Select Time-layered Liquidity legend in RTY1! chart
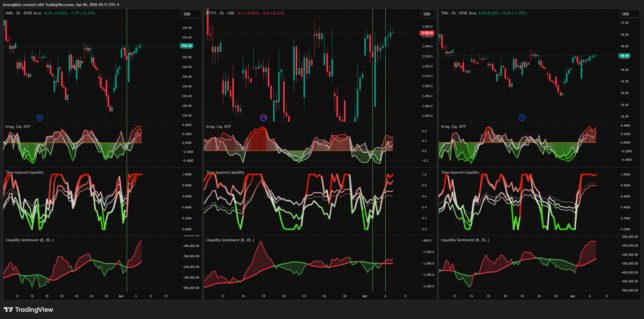The height and width of the screenshot is (319, 644). pyautogui.click(x=225, y=172)
